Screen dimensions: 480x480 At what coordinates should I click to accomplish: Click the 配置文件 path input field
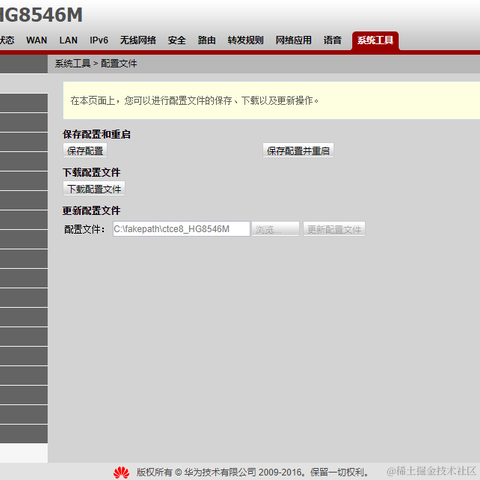181,229
